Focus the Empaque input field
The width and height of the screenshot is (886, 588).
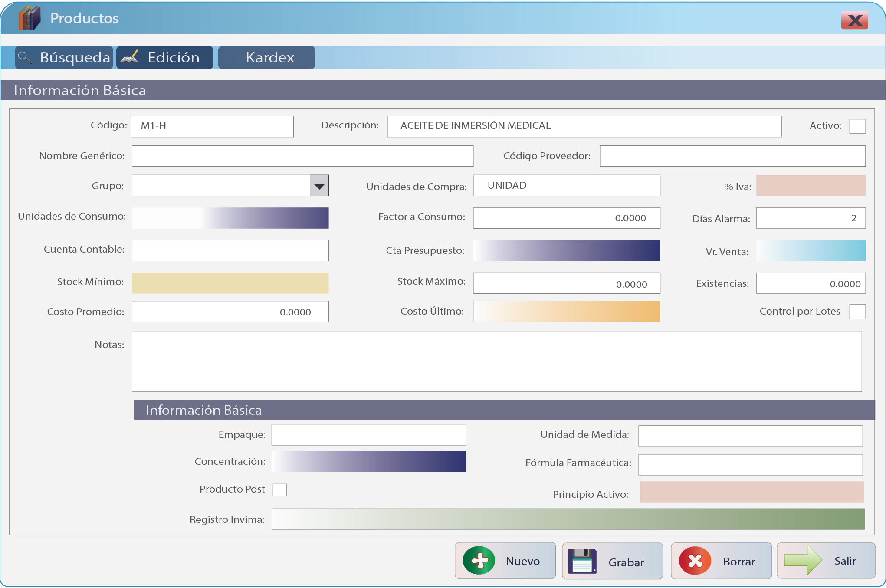tap(369, 435)
